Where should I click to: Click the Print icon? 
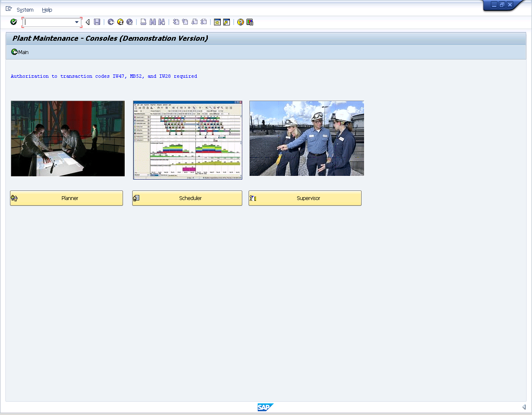click(143, 22)
